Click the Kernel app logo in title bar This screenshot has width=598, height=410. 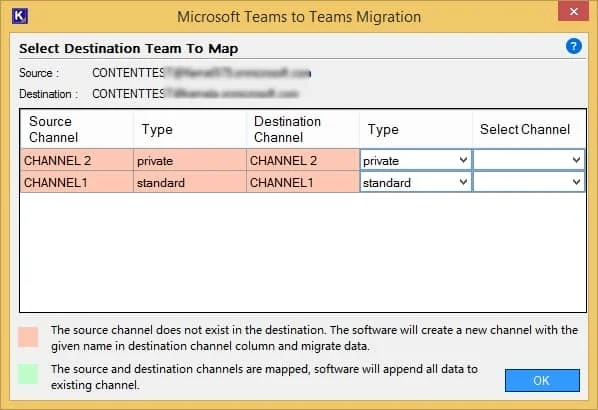point(19,17)
